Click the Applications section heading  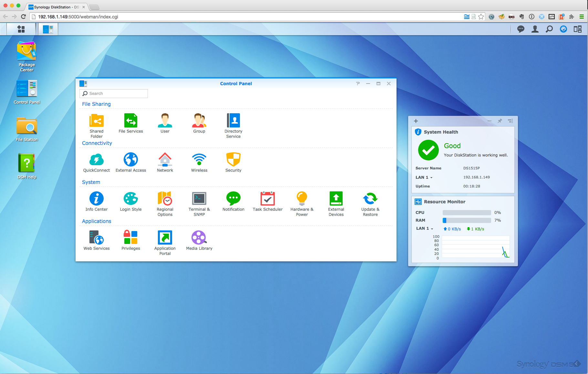97,221
